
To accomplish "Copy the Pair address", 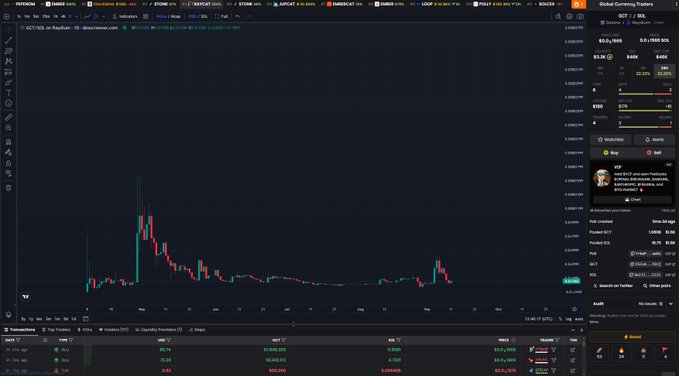I will [x=645, y=253].
